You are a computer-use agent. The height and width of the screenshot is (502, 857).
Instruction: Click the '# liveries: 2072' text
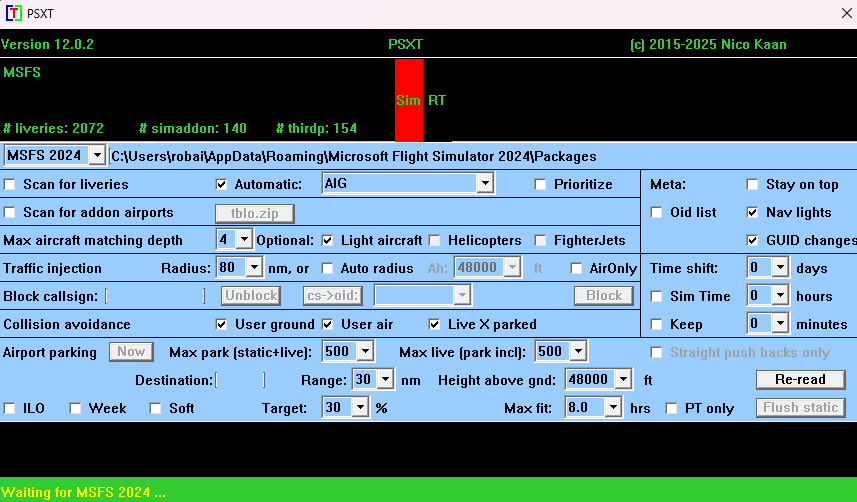pos(53,129)
